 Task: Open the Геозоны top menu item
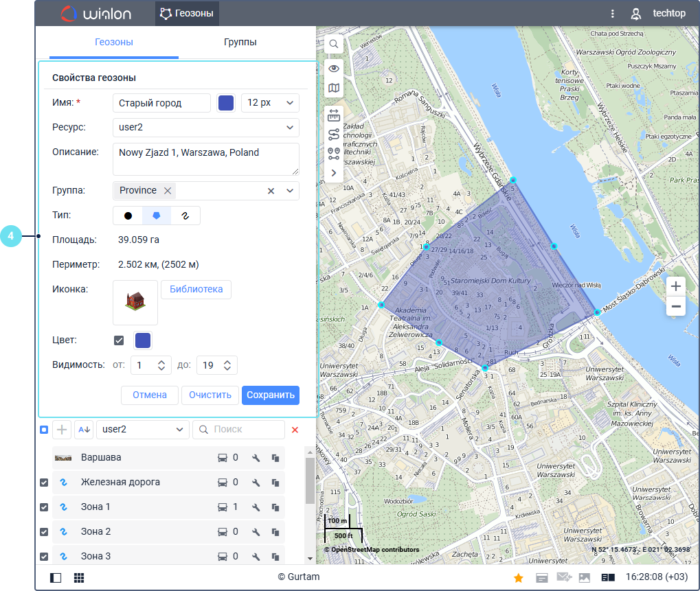(187, 13)
